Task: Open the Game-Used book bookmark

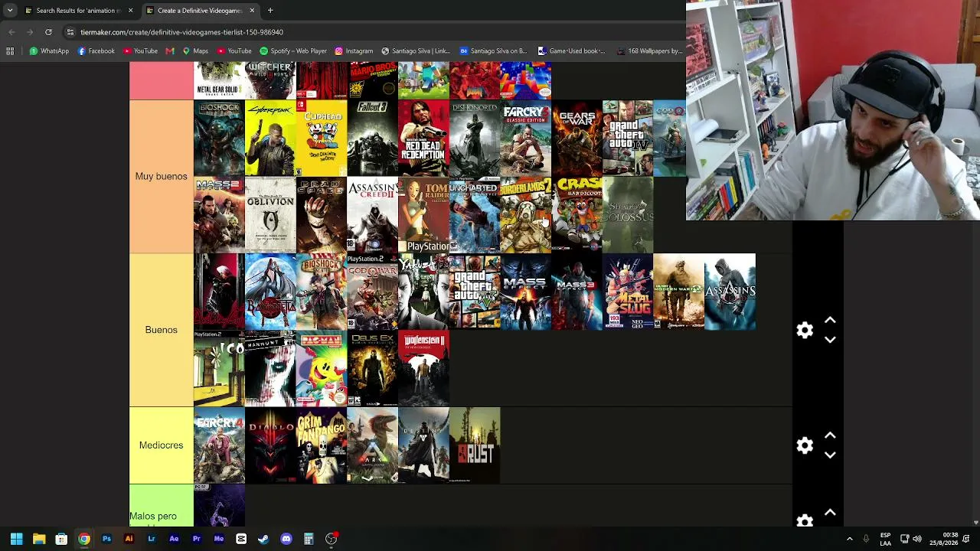Action: point(572,51)
